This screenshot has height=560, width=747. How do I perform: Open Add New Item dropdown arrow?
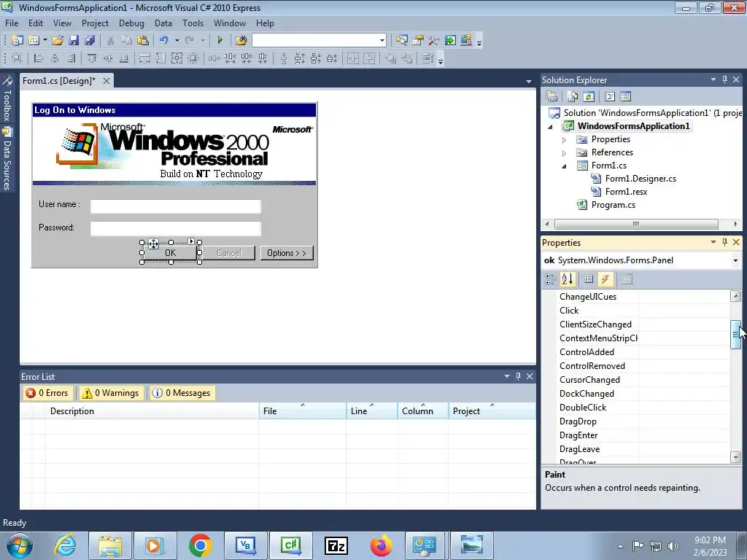[x=45, y=41]
